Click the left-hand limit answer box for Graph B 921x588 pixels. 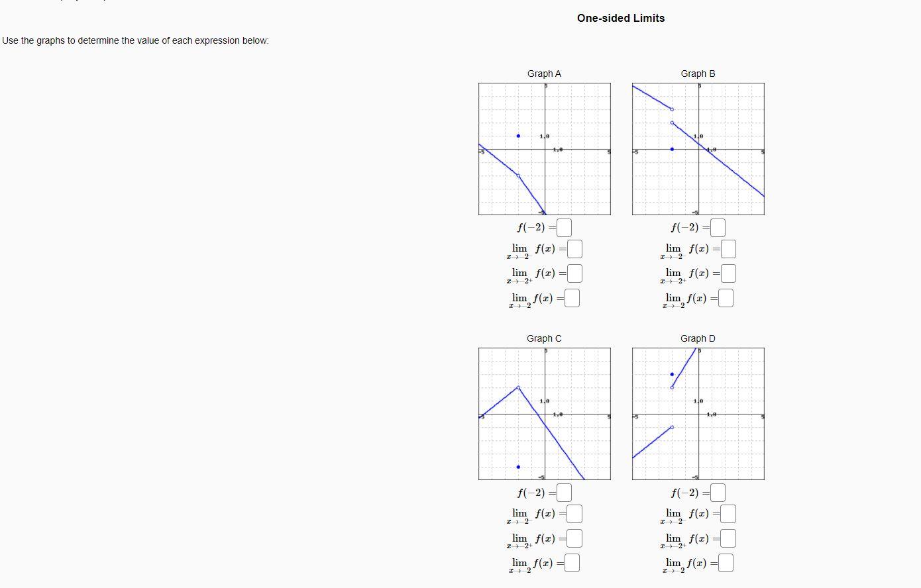tap(727, 248)
